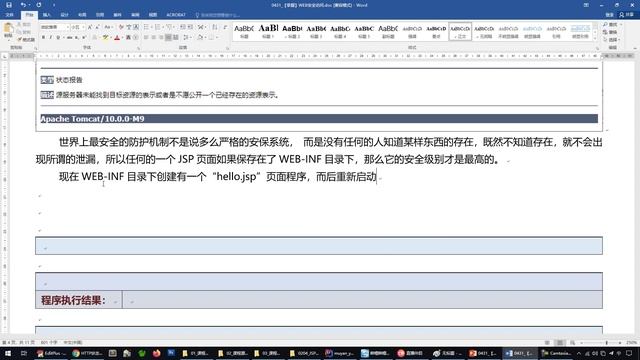Switch to the Layout ribbon tab
This screenshot has width=640, height=360.
pyautogui.click(x=82, y=15)
